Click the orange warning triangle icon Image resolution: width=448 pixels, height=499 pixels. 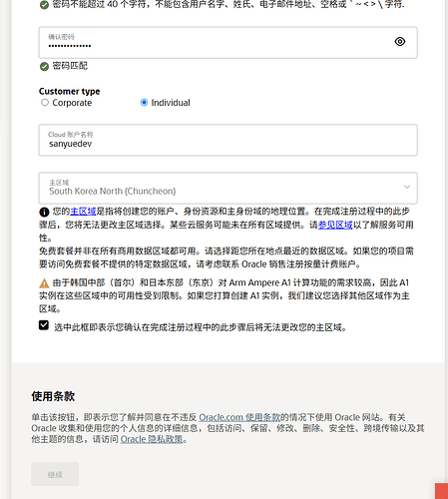point(44,283)
